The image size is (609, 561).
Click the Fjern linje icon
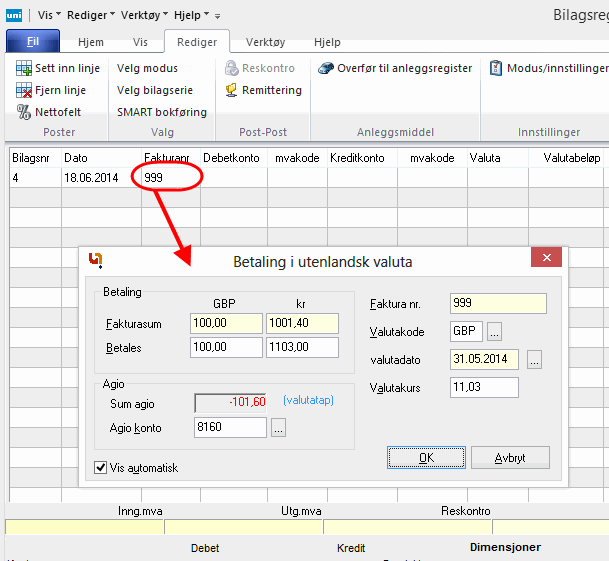point(24,90)
